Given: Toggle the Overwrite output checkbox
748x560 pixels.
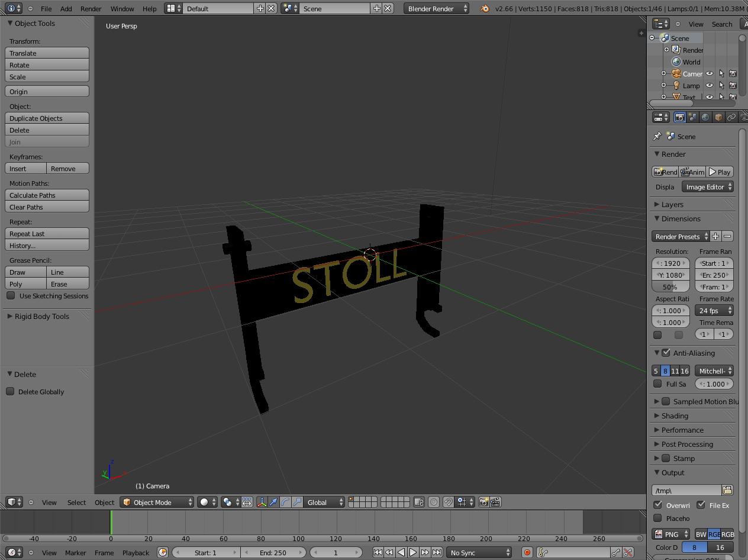Looking at the screenshot, I should [x=657, y=505].
